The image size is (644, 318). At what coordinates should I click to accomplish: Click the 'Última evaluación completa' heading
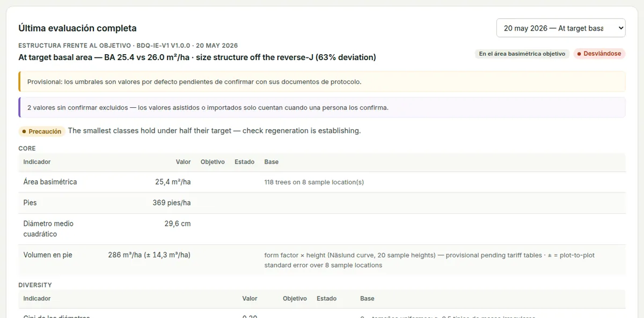click(77, 28)
